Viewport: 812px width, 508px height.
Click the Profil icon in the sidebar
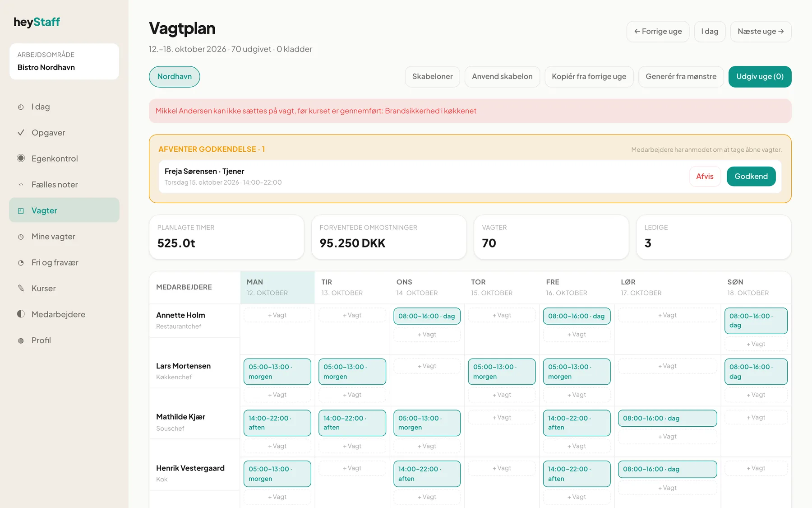pos(21,340)
